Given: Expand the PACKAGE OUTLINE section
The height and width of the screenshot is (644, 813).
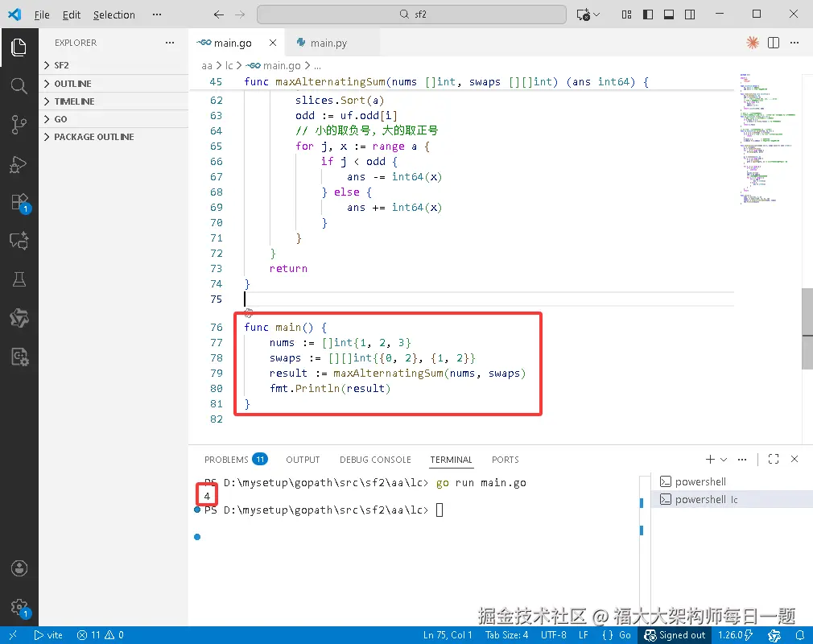Looking at the screenshot, I should 113,136.
